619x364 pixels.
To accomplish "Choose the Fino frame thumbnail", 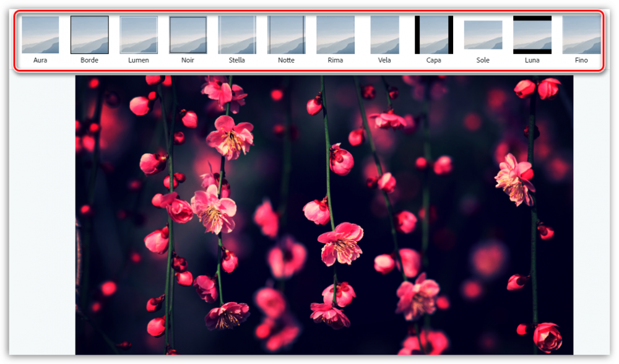I will click(x=581, y=35).
